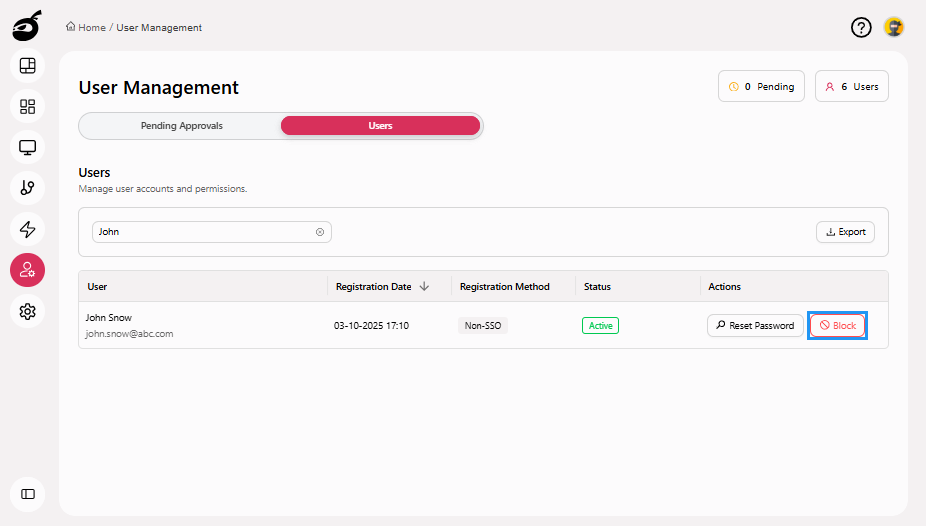The image size is (926, 526).
Task: Open the lightning bolt sidebar icon
Action: pyautogui.click(x=27, y=229)
